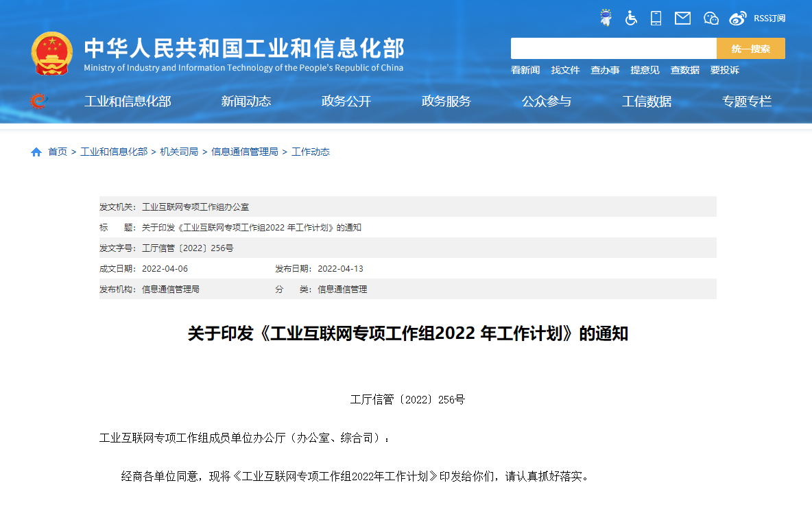Click the robot assistant icon in header
Viewport: 812px width, 507px height.
click(x=606, y=18)
